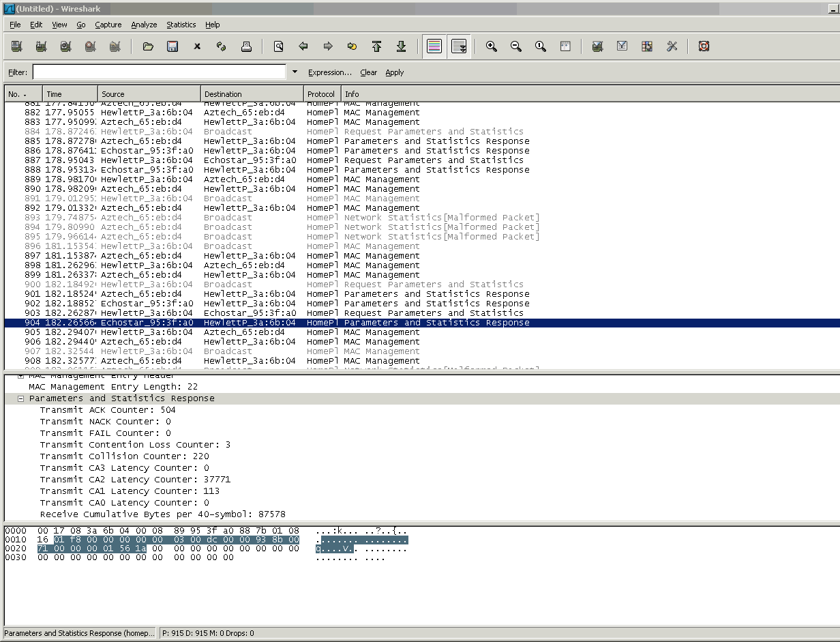Image resolution: width=840 pixels, height=642 pixels.
Task: Focus the display Filter text field
Action: [x=159, y=72]
